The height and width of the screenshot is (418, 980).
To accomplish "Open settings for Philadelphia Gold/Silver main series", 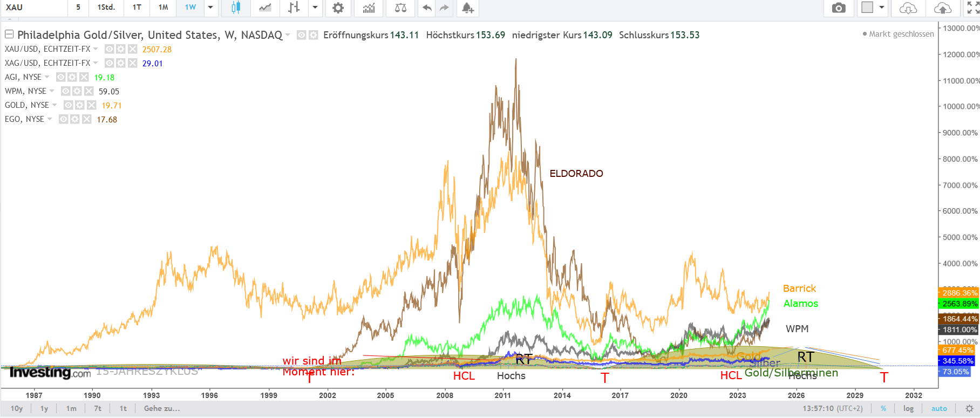I will point(313,35).
